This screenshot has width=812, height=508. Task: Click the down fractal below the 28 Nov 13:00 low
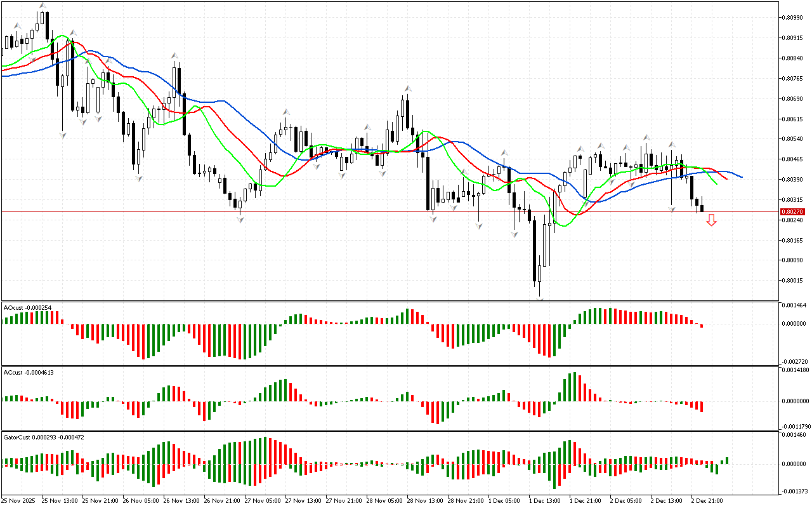point(433,219)
